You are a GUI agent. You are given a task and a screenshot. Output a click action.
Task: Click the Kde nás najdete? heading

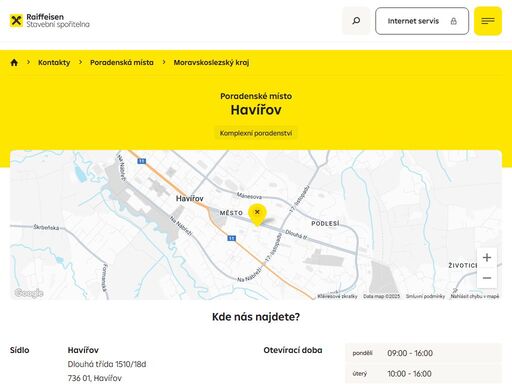click(256, 317)
